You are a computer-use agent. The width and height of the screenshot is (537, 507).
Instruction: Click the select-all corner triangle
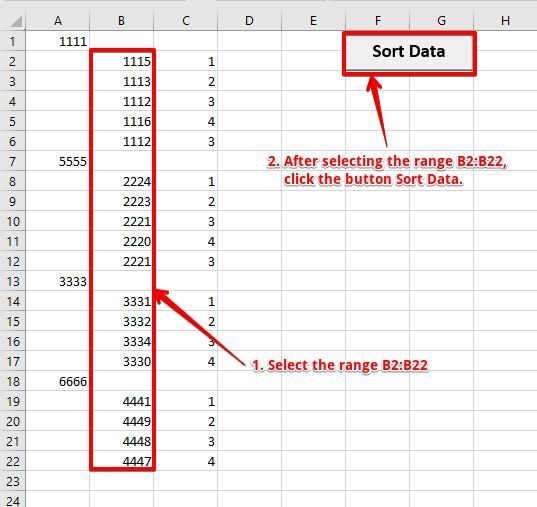tap(16, 22)
